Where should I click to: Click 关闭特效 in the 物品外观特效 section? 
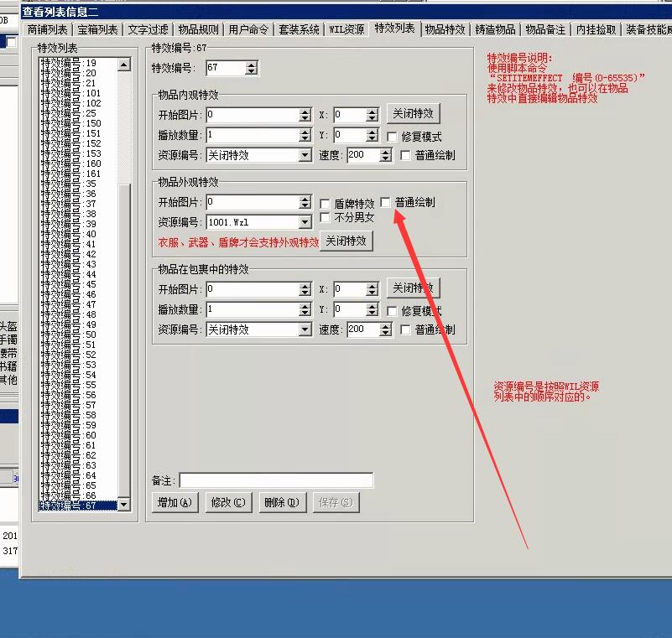click(346, 241)
